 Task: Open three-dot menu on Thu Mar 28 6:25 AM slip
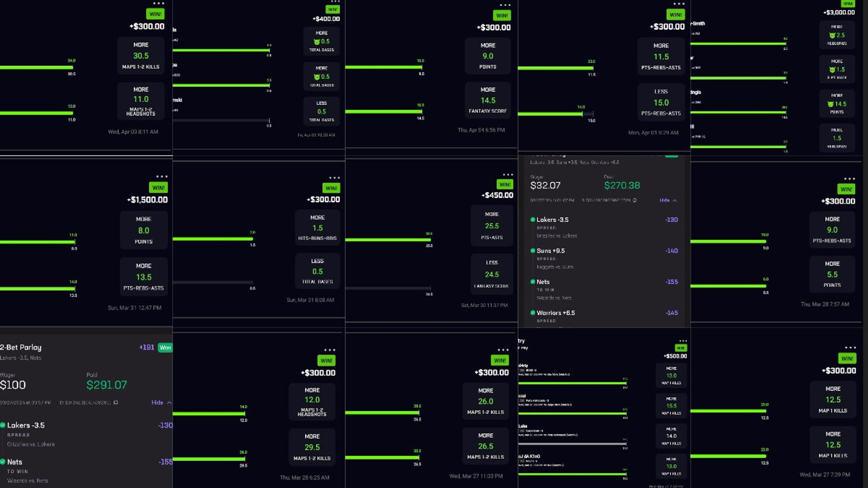(x=330, y=350)
